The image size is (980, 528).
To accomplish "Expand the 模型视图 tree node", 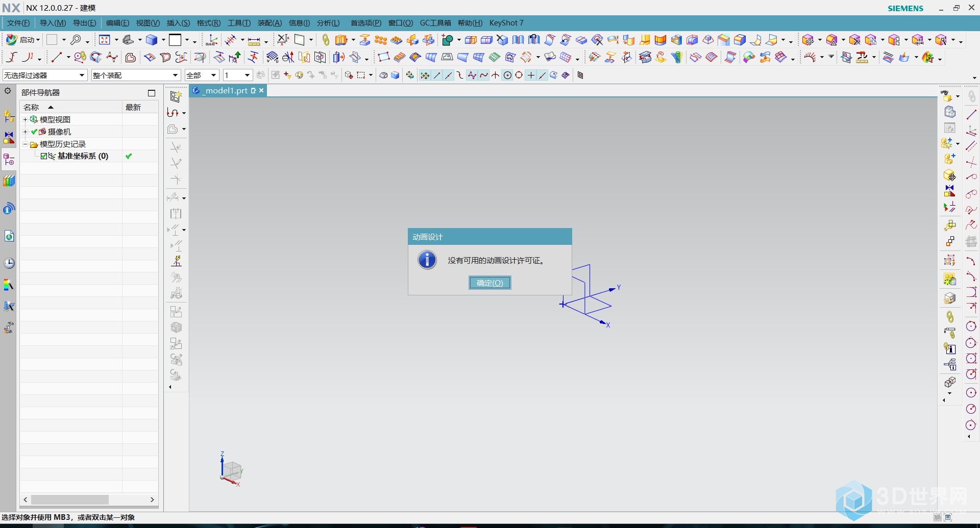I will pyautogui.click(x=25, y=119).
